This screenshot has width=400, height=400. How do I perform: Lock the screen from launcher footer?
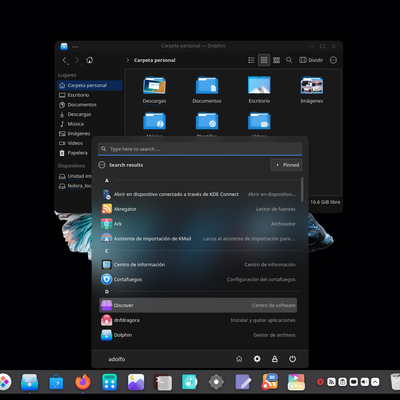(x=275, y=359)
